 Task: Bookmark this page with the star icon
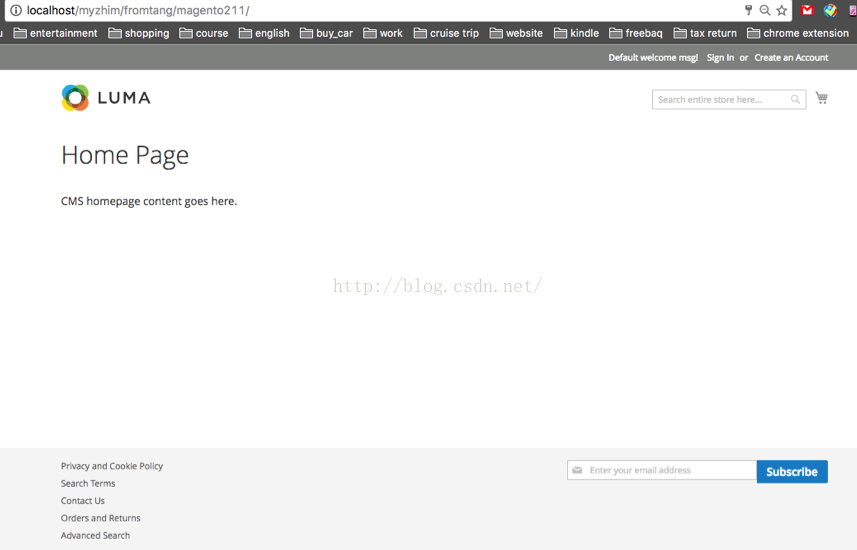click(782, 10)
